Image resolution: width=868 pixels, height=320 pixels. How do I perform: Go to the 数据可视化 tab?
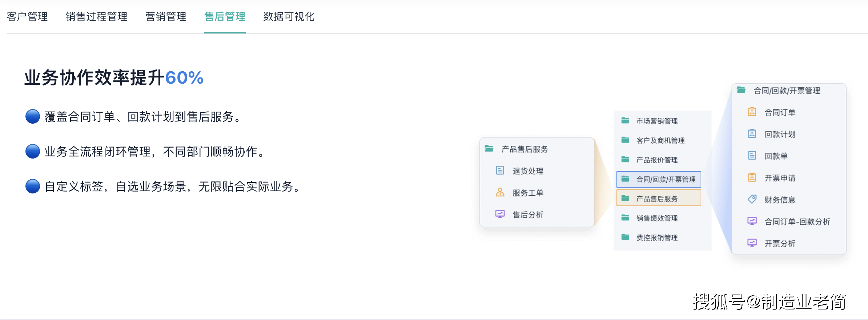tap(289, 17)
